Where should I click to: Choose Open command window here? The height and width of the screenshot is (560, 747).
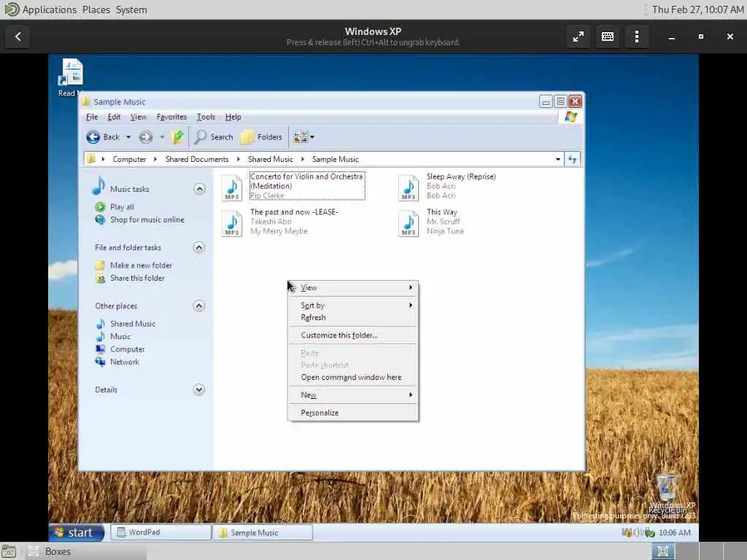pos(353,377)
